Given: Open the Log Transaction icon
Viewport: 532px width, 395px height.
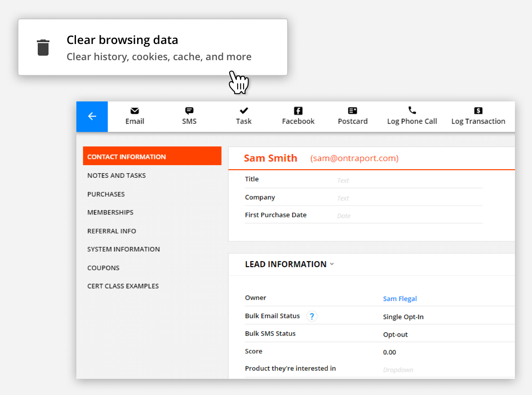Looking at the screenshot, I should point(478,110).
